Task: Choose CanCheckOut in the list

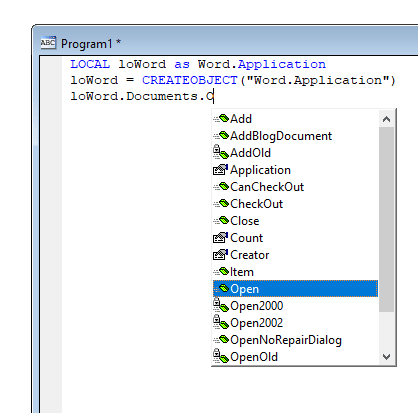Action: point(295,187)
